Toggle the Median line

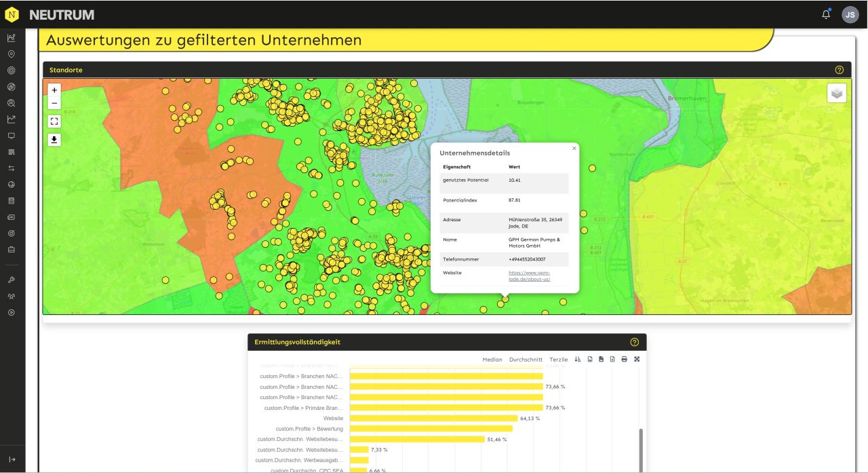(x=492, y=360)
